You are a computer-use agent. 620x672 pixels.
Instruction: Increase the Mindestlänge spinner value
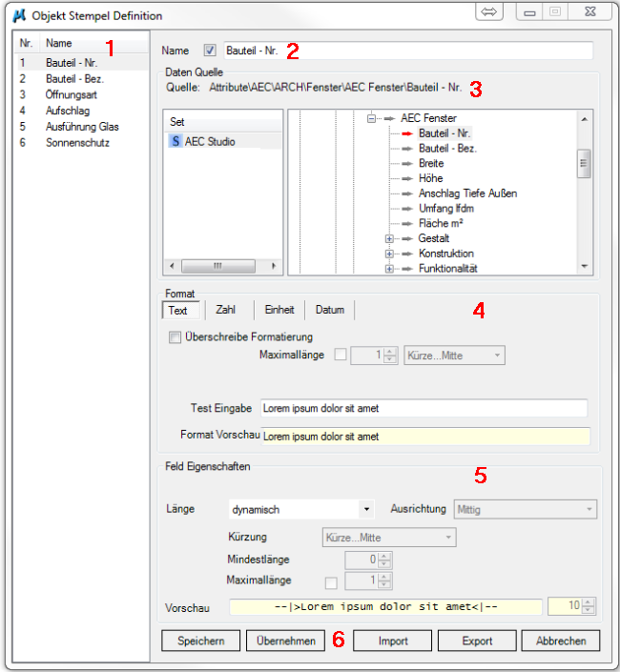[x=384, y=556]
